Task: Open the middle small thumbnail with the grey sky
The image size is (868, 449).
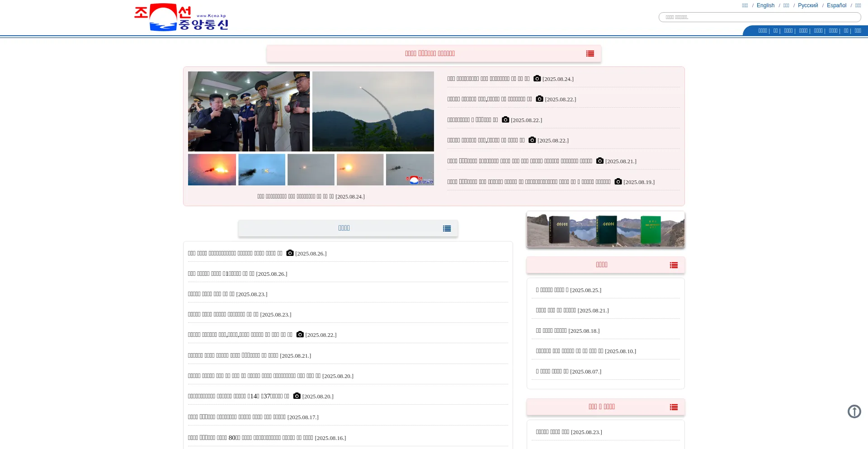Action: click(311, 170)
